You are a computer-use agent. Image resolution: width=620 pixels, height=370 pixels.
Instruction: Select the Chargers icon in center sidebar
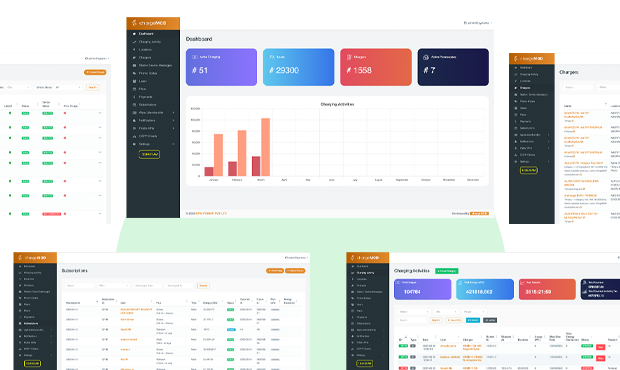[134, 57]
